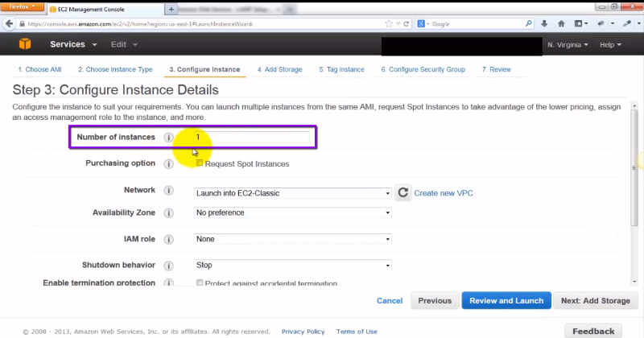The image size is (644, 338).
Task: Open the Privacy Policy link
Action: 303,332
